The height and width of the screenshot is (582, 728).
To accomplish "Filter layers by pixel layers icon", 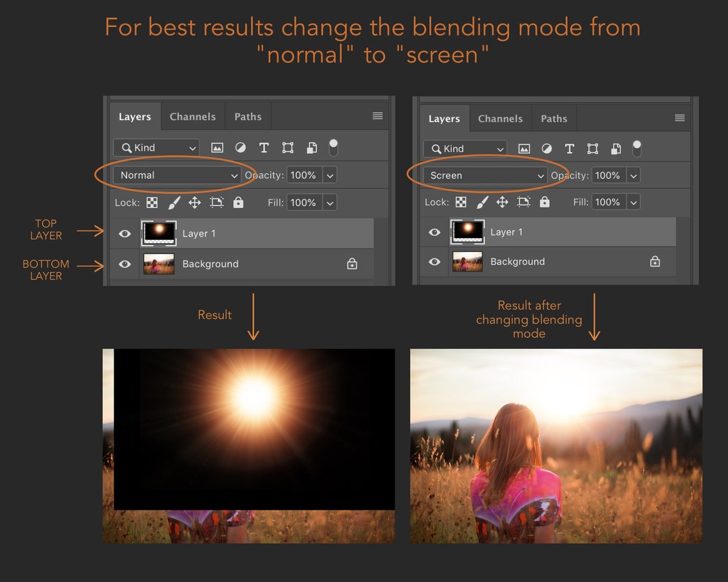I will coord(217,147).
